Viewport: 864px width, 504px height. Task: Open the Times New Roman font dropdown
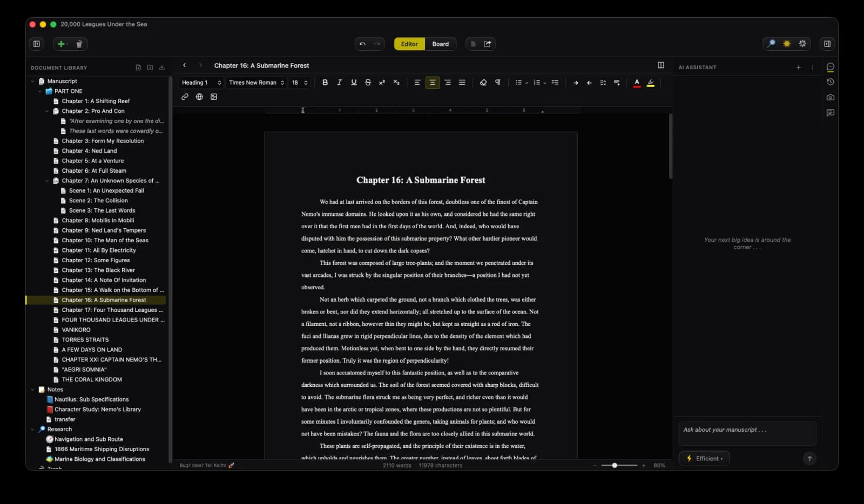pos(256,83)
